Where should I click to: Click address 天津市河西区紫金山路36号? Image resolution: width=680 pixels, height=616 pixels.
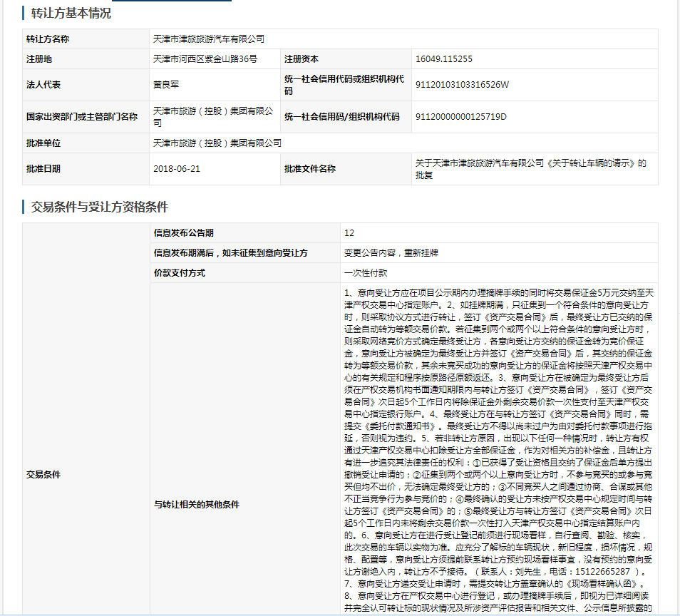205,59
